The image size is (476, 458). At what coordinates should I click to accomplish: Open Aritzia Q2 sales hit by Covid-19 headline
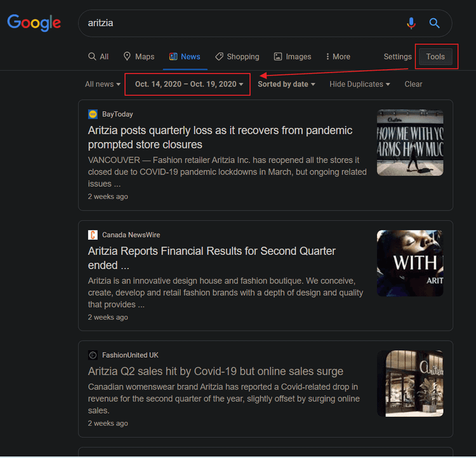coord(216,371)
